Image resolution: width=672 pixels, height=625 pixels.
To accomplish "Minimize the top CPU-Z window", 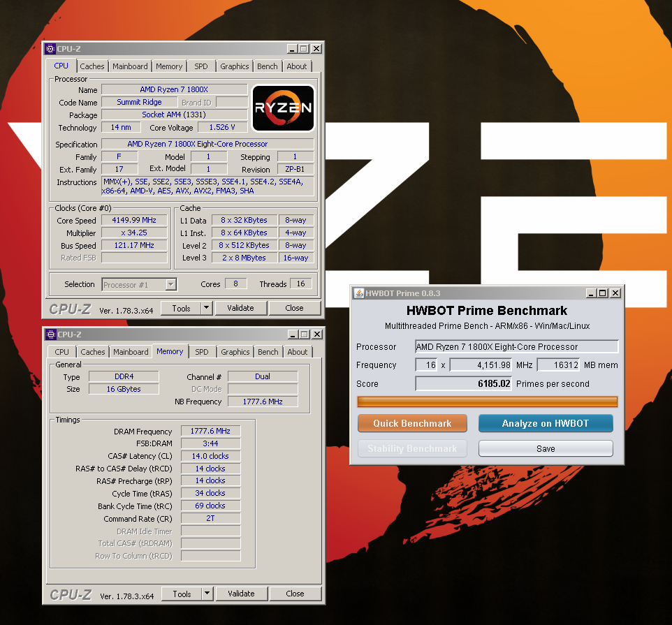I will [292, 49].
